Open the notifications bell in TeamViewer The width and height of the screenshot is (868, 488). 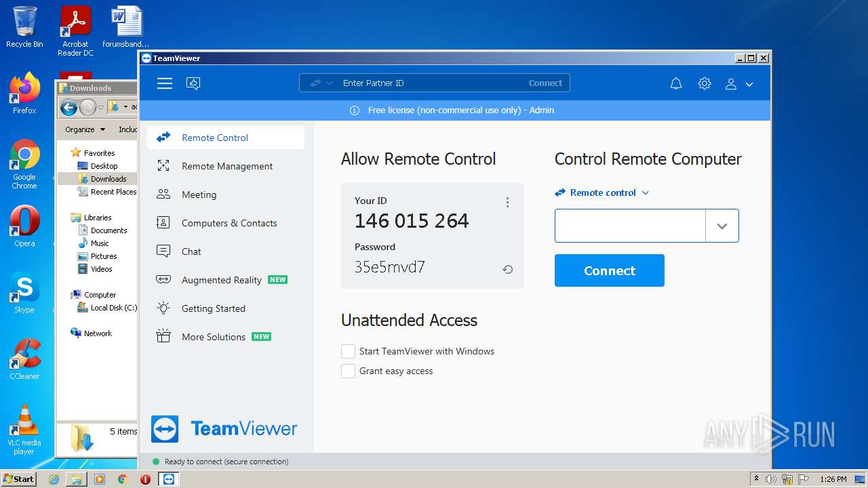point(676,83)
